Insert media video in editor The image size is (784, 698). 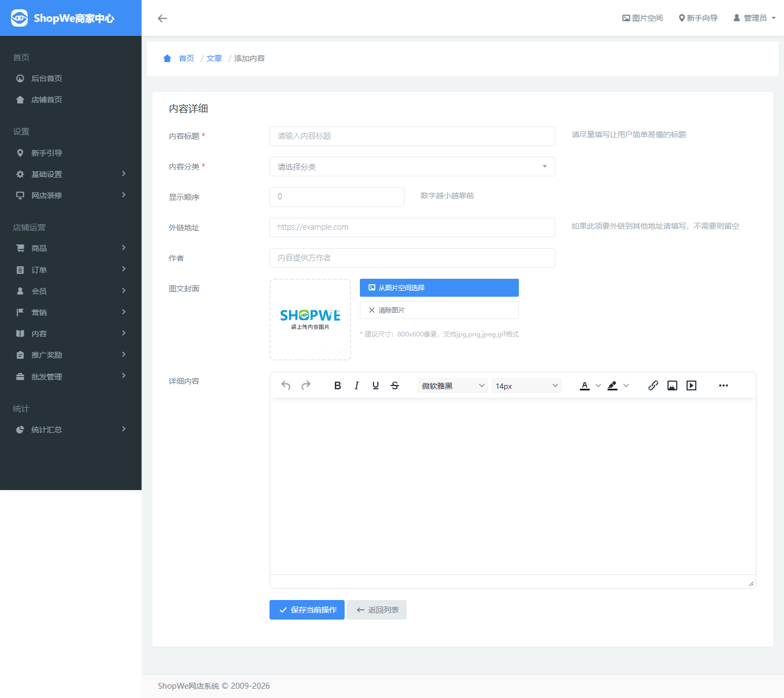[691, 385]
